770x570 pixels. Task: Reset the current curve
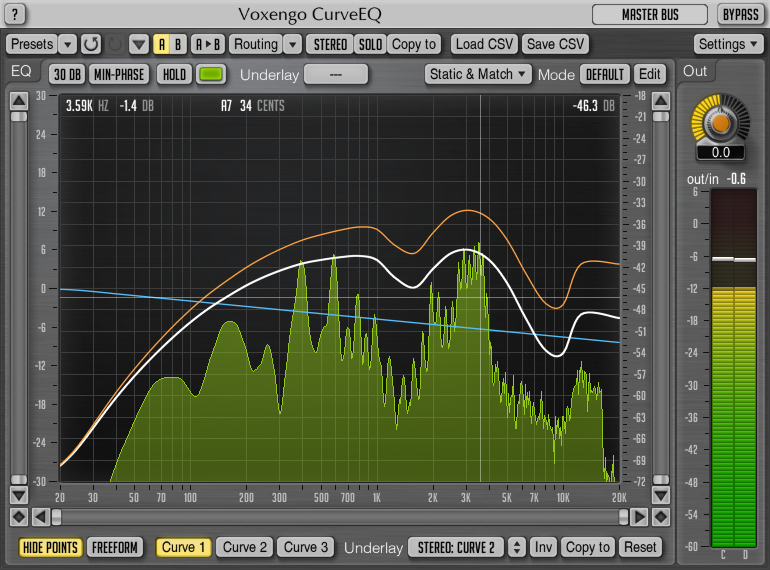[x=640, y=547]
